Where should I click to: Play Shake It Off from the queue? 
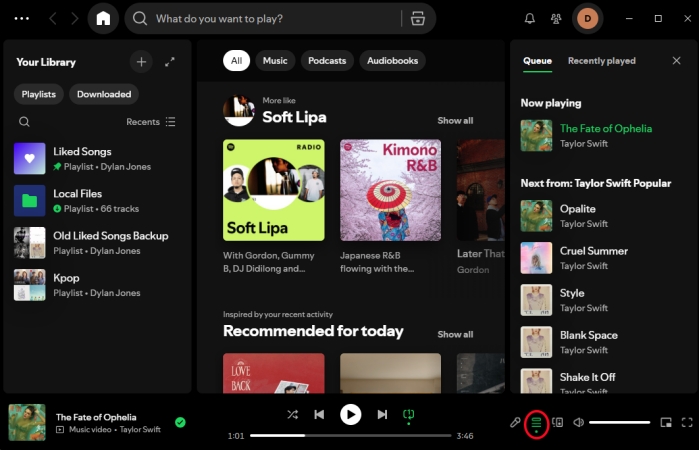(x=604, y=380)
